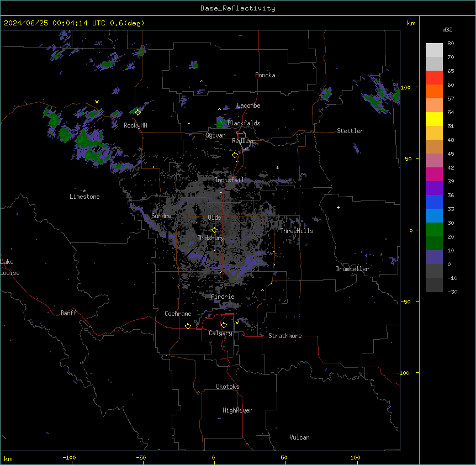Screen dimensions: 476x465
Task: Click the Ponoka city label
Action: (265, 75)
